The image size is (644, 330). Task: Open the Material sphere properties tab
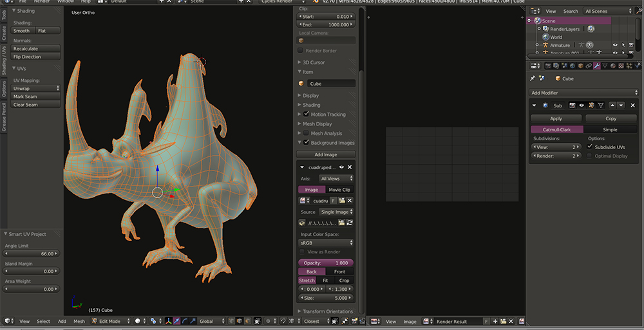point(613,66)
